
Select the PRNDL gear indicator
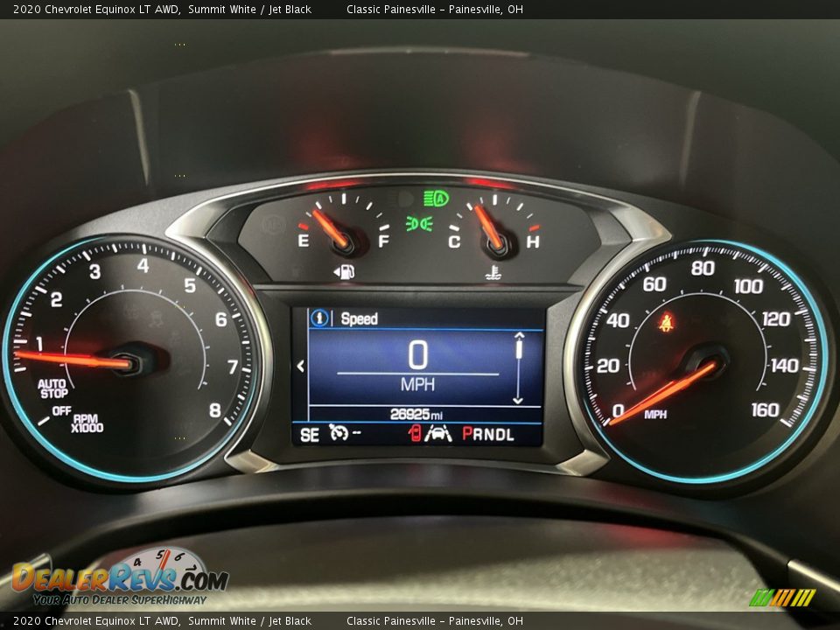pos(487,434)
